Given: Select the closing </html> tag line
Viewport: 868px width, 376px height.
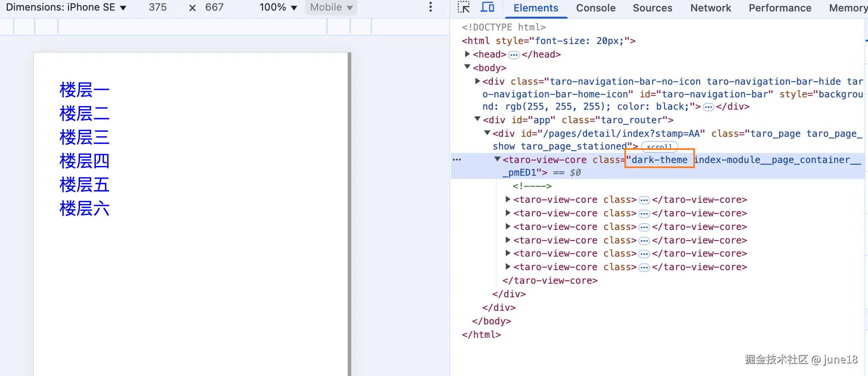Looking at the screenshot, I should tap(481, 335).
